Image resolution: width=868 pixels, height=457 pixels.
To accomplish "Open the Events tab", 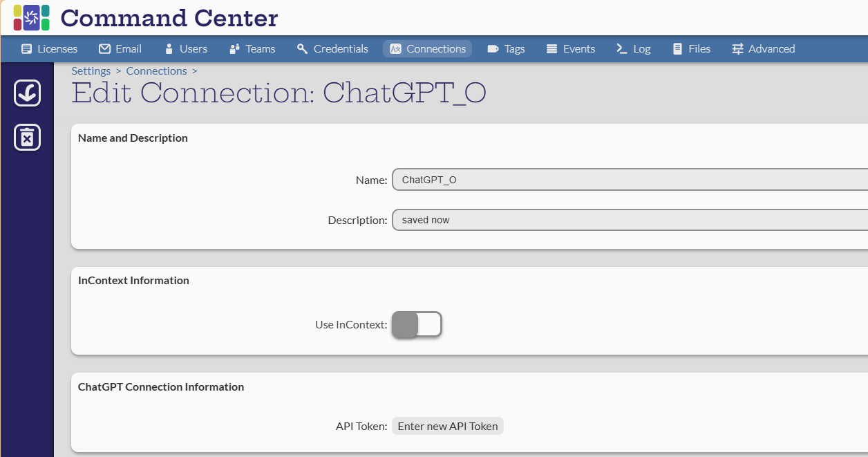I will pos(570,49).
